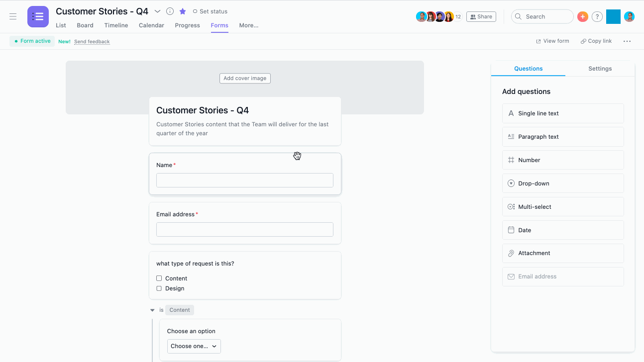The image size is (644, 362).
Task: Collapse the 'is Content' branch arrow
Action: [152, 310]
